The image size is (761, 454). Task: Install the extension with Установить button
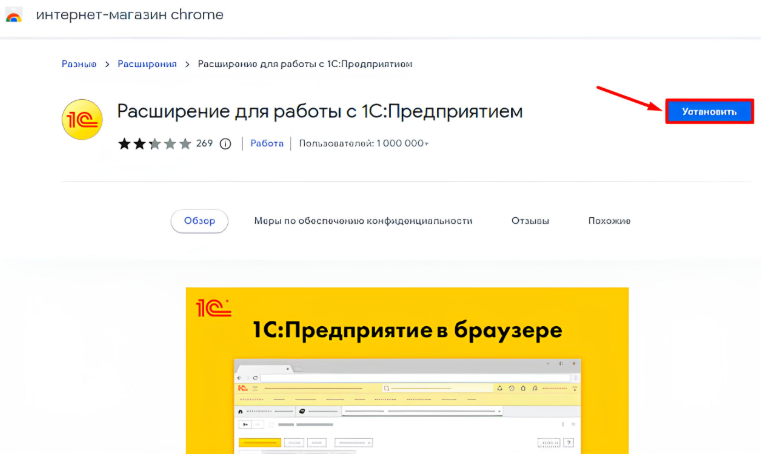click(x=709, y=112)
